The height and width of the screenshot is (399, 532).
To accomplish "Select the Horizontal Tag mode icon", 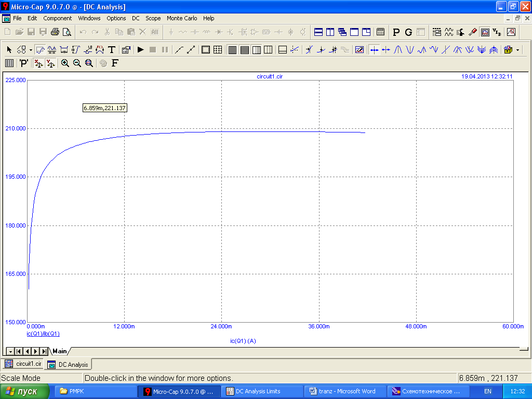I will (x=64, y=50).
